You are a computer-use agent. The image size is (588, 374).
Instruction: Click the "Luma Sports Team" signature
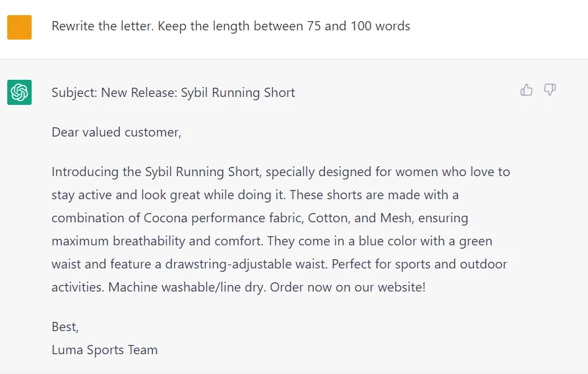[x=105, y=350]
